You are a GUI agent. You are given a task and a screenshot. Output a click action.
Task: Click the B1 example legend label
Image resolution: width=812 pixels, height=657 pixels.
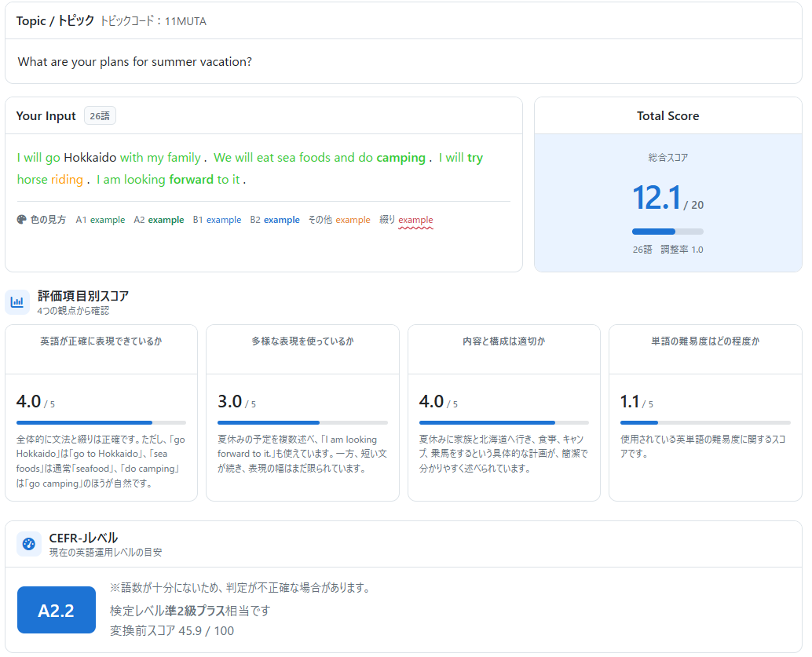[x=217, y=220]
